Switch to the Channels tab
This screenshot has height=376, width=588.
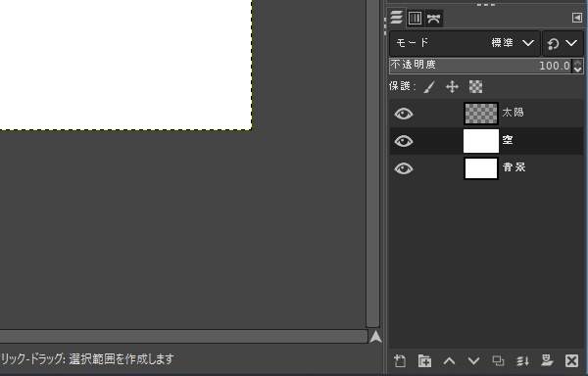(x=415, y=19)
